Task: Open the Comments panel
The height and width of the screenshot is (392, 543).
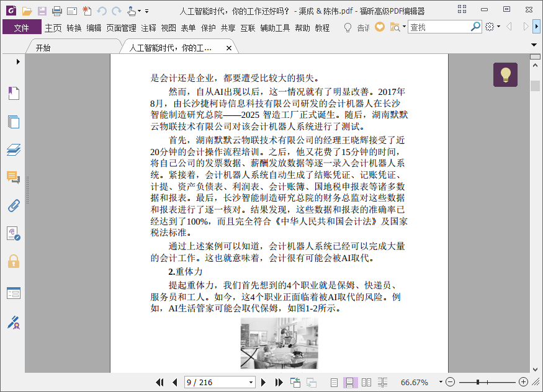Action: pos(14,177)
